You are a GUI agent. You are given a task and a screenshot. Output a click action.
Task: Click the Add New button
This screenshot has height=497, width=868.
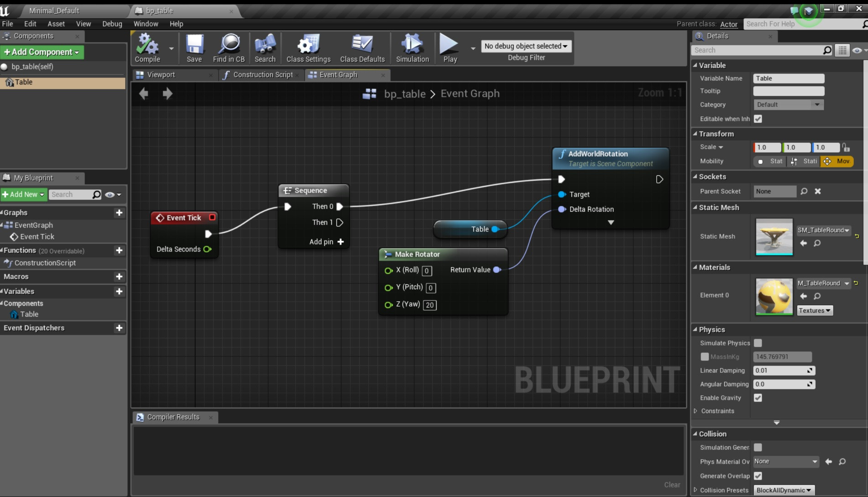(x=23, y=194)
